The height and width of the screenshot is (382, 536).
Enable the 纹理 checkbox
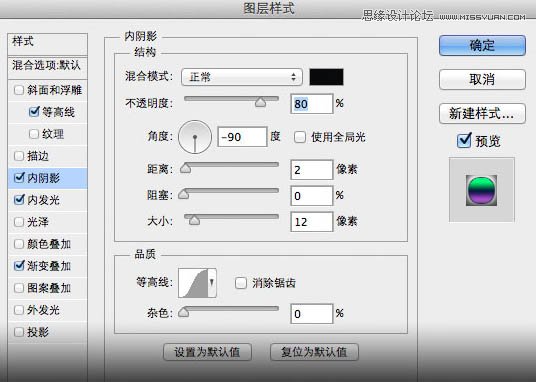[34, 134]
